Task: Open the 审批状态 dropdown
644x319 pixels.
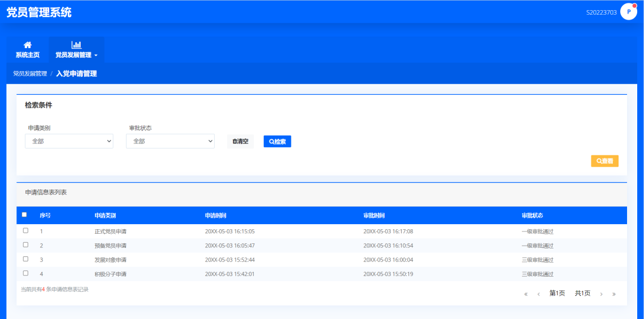Action: click(170, 141)
